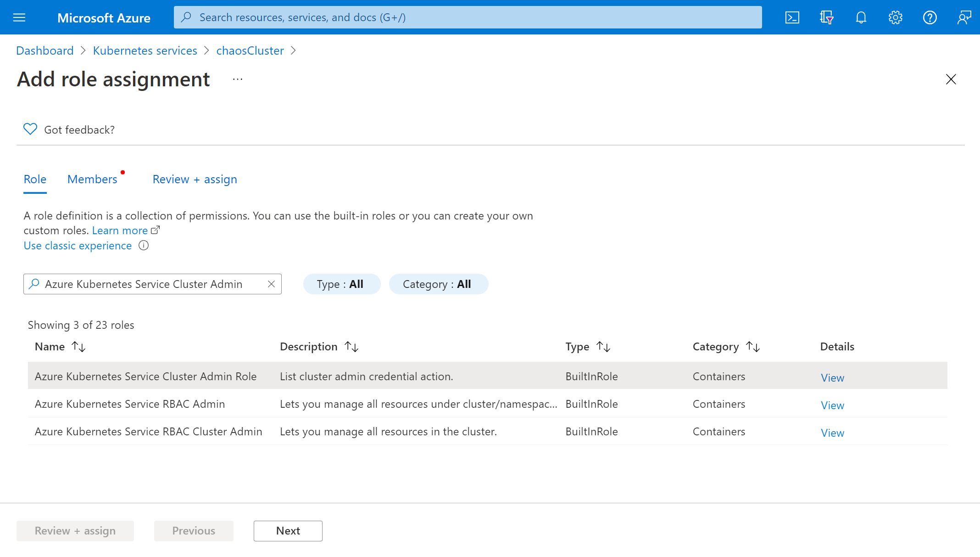The height and width of the screenshot is (557, 980).
Task: Click Use classic experience link
Action: click(x=78, y=245)
